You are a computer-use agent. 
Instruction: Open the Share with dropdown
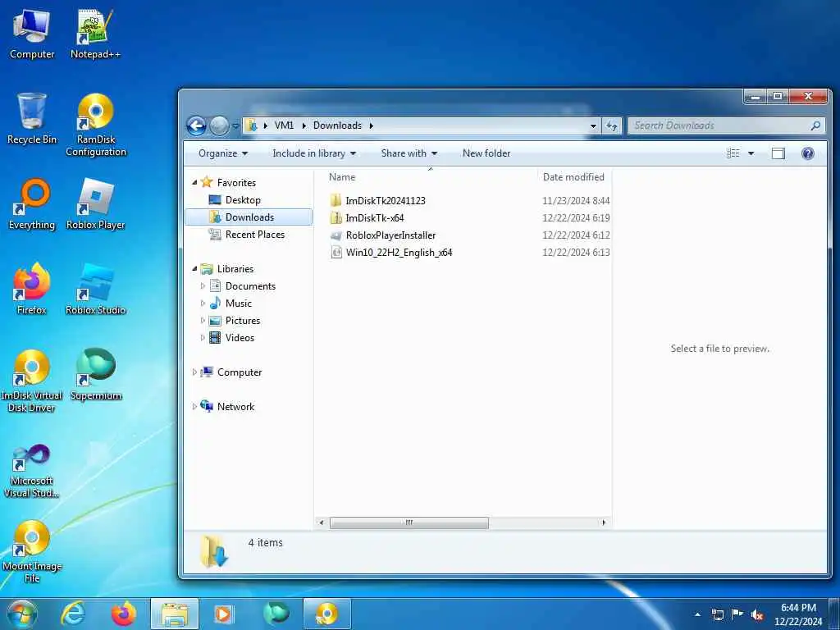[x=409, y=153]
